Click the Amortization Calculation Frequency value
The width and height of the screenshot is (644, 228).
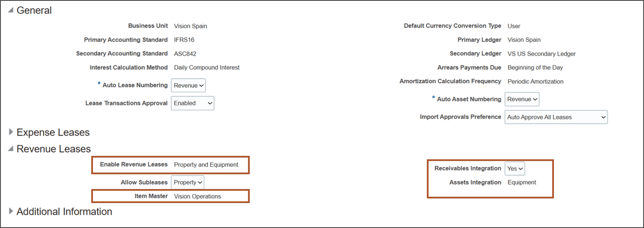tap(535, 81)
